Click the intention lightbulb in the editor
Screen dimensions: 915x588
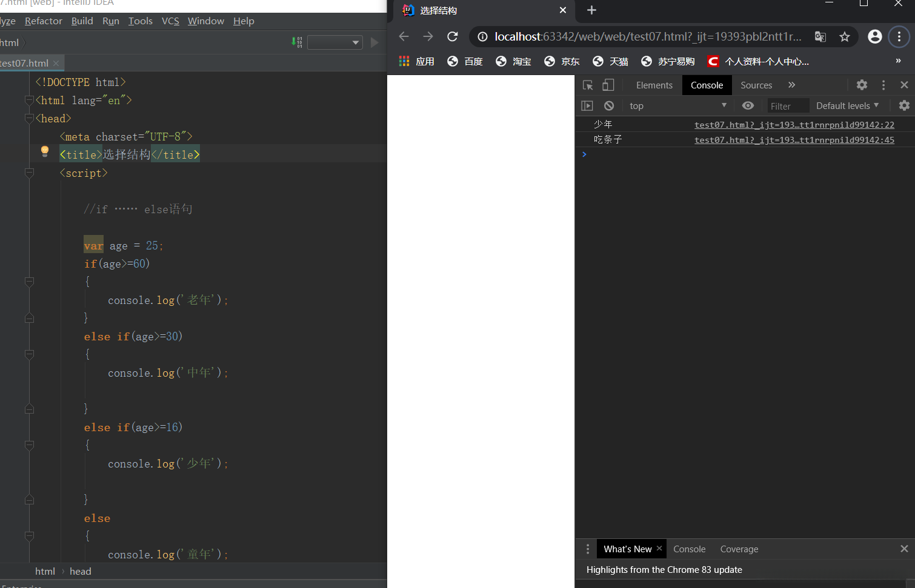point(45,151)
